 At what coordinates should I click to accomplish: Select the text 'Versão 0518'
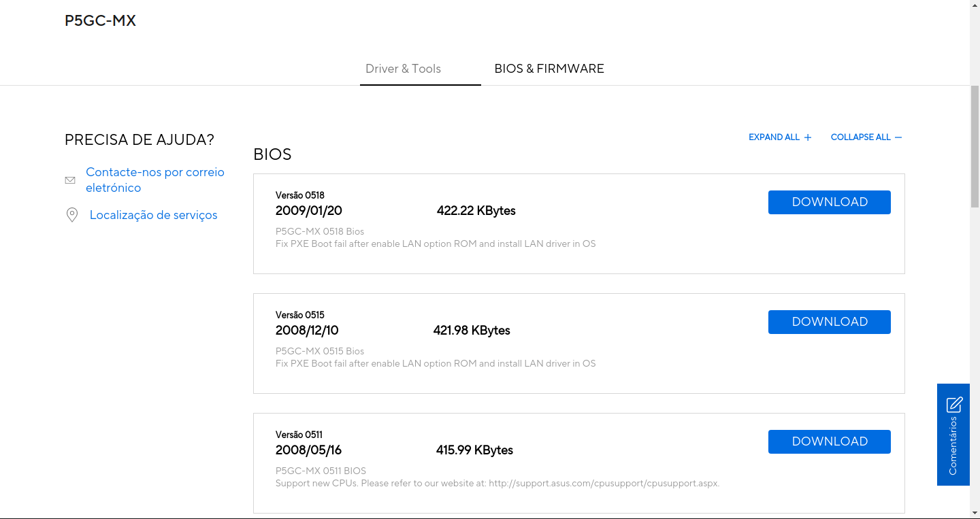tap(300, 195)
